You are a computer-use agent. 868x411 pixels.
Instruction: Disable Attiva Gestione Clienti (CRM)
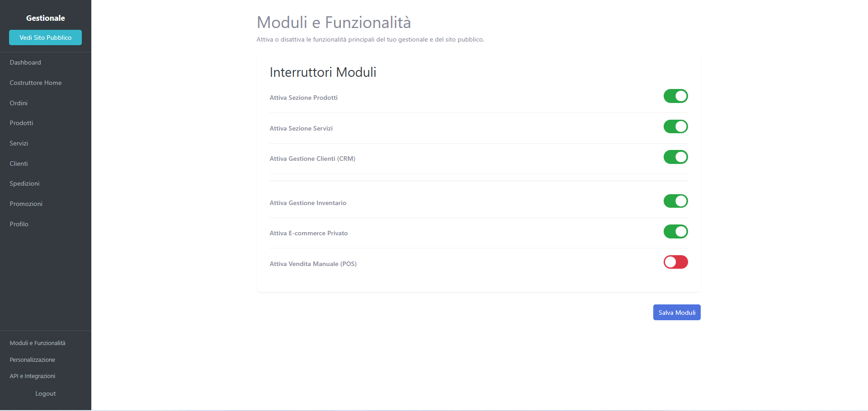point(675,157)
